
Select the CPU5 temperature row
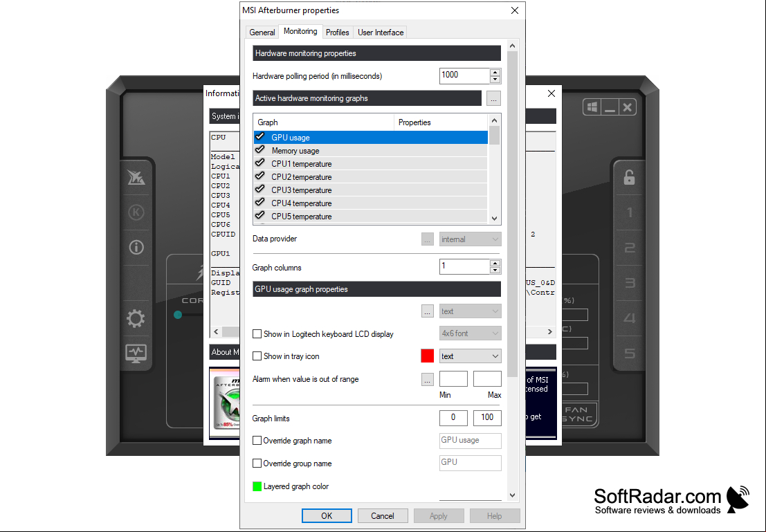(x=370, y=217)
